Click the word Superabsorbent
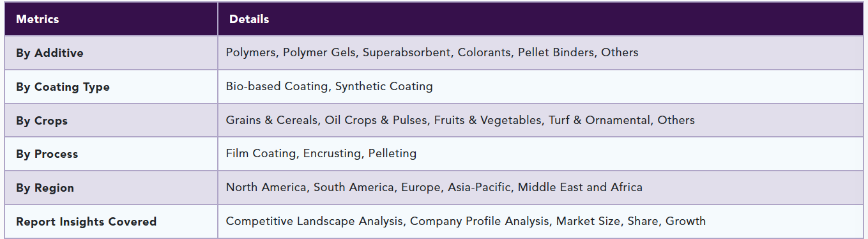The image size is (868, 239). (406, 52)
